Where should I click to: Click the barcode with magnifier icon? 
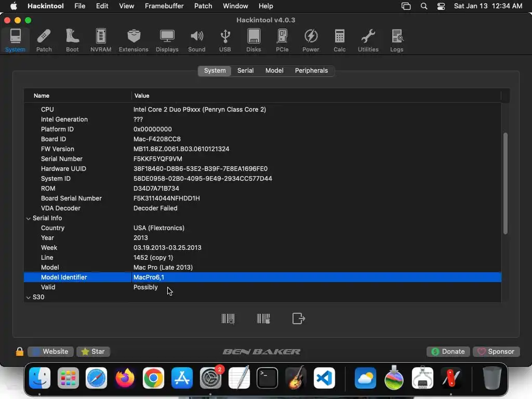[x=228, y=318]
